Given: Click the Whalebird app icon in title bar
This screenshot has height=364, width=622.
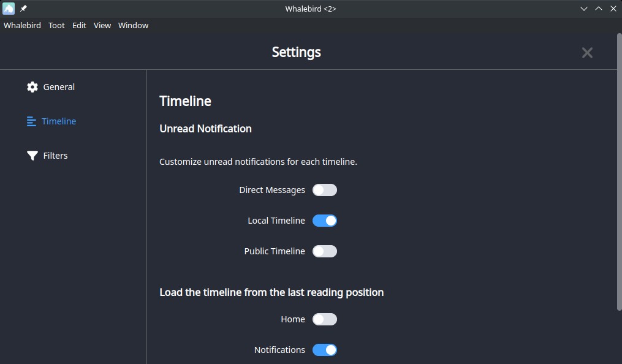Looking at the screenshot, I should coord(9,9).
